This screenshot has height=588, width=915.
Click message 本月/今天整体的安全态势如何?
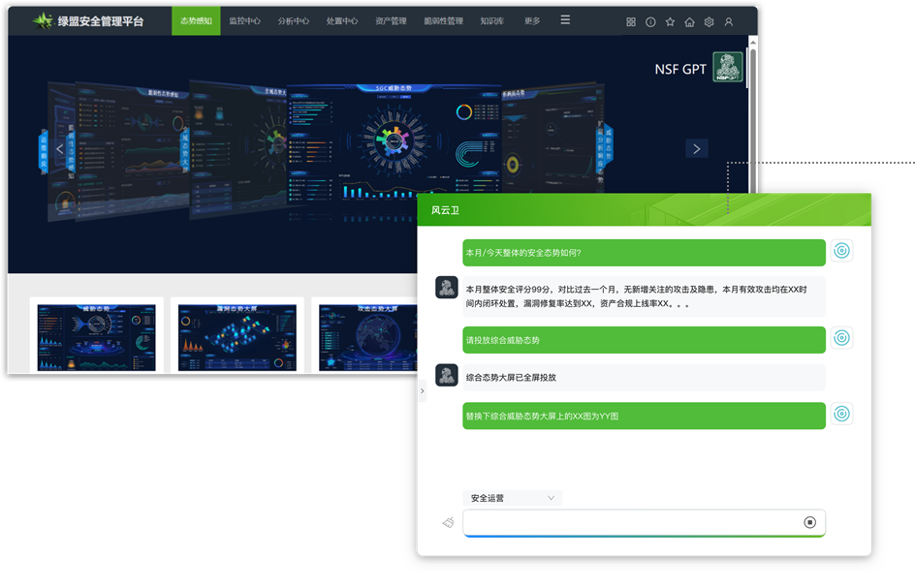(x=644, y=253)
